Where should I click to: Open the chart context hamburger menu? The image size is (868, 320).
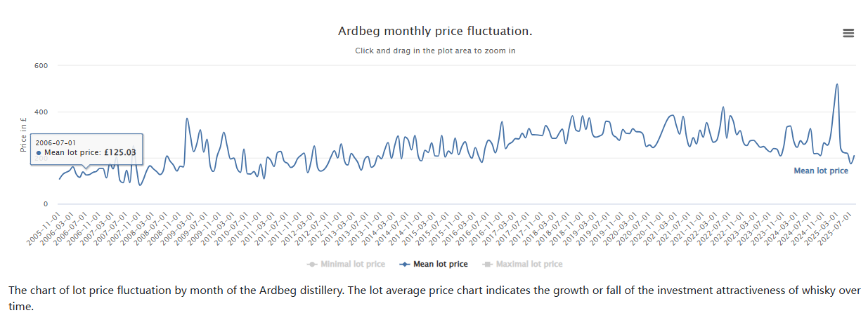pyautogui.click(x=848, y=33)
